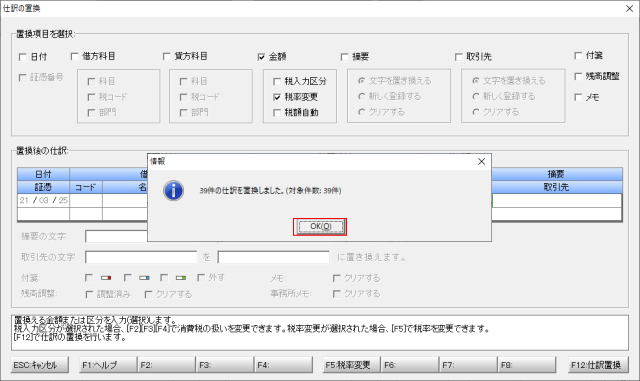Click the empty F3: function button

tap(225, 365)
